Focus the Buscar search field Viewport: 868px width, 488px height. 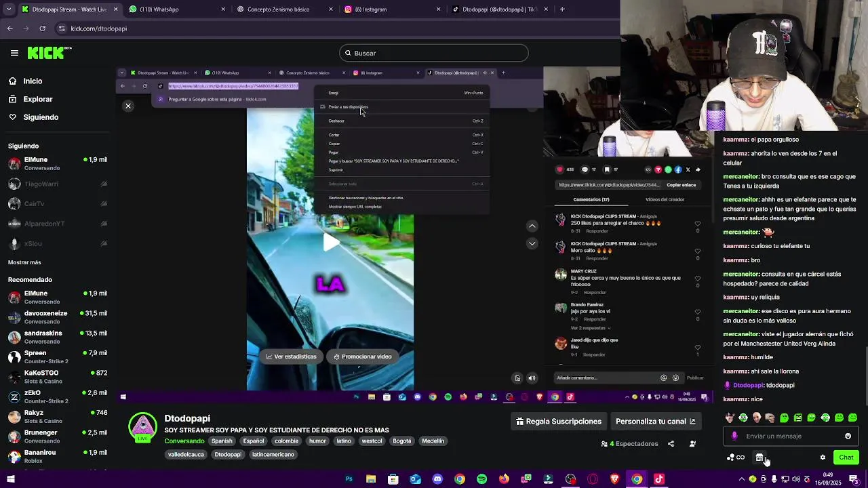coord(434,53)
